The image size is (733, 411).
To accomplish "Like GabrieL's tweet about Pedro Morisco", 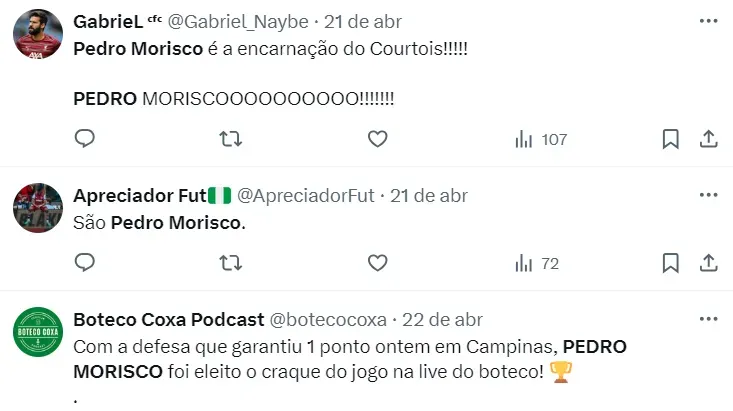I will (377, 139).
